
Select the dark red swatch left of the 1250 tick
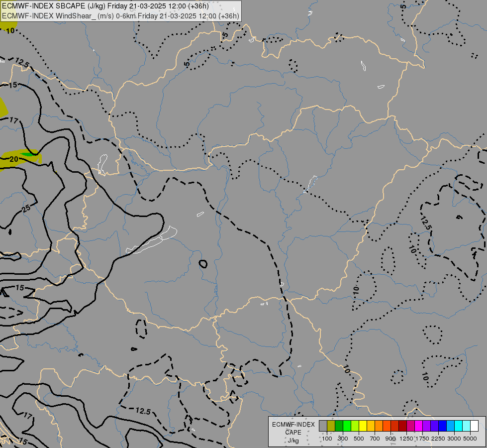(403, 426)
